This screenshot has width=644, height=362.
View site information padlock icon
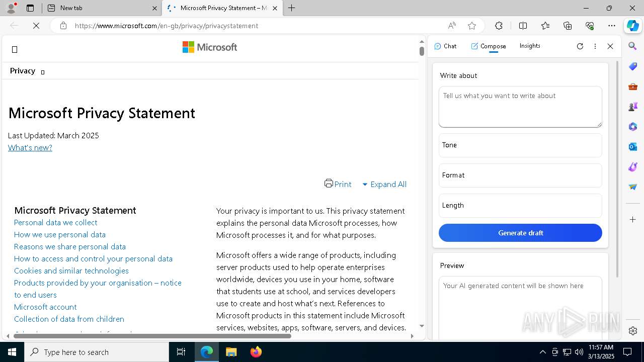pos(63,26)
